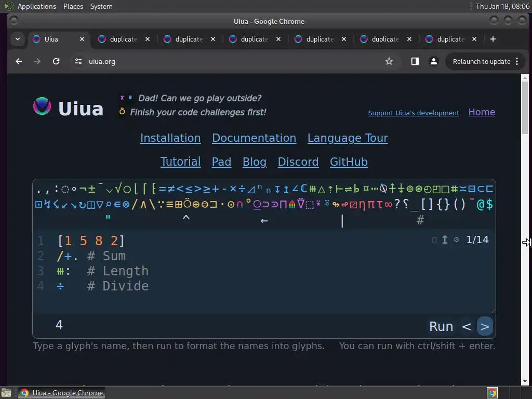Insert the scan \ glyph

click(152, 205)
